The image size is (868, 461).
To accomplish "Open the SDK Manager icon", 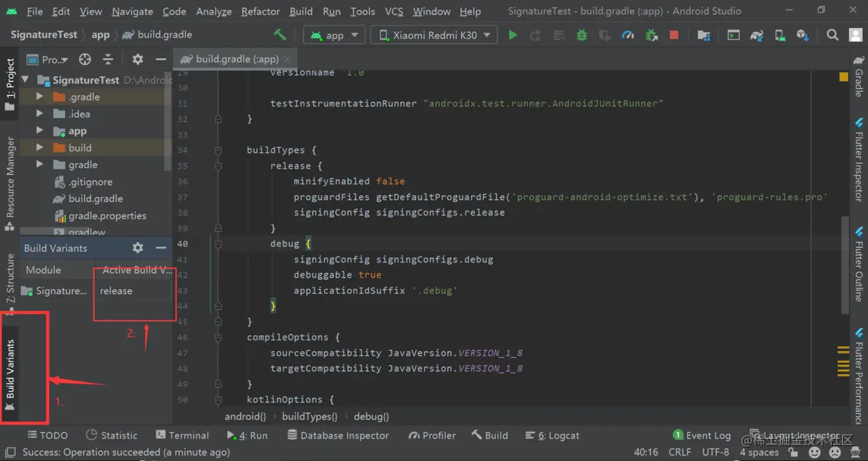I will [803, 35].
